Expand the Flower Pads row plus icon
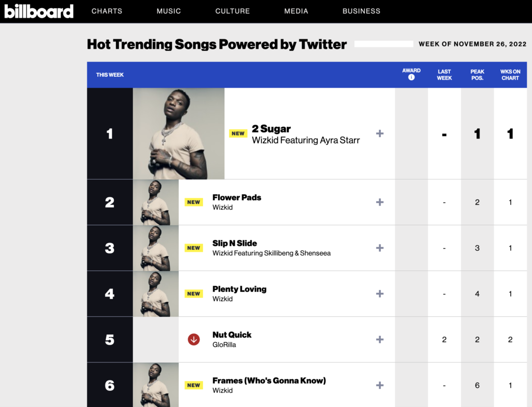Image resolution: width=532 pixels, height=407 pixels. point(380,202)
